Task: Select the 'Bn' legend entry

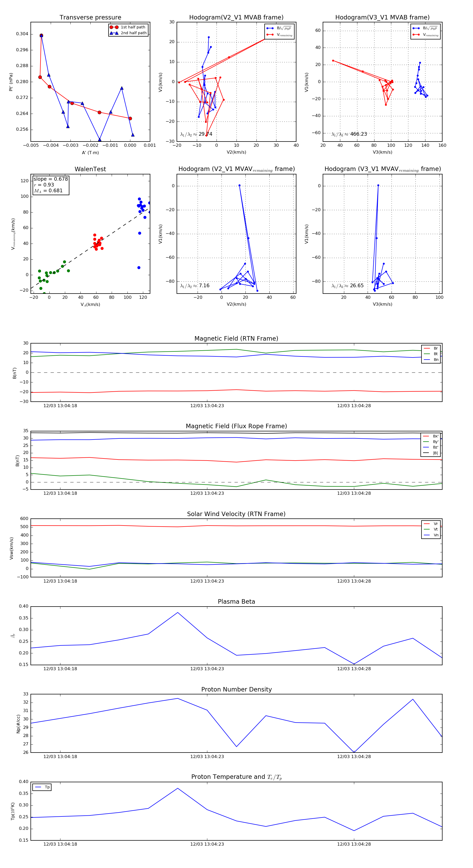Action: (431, 360)
